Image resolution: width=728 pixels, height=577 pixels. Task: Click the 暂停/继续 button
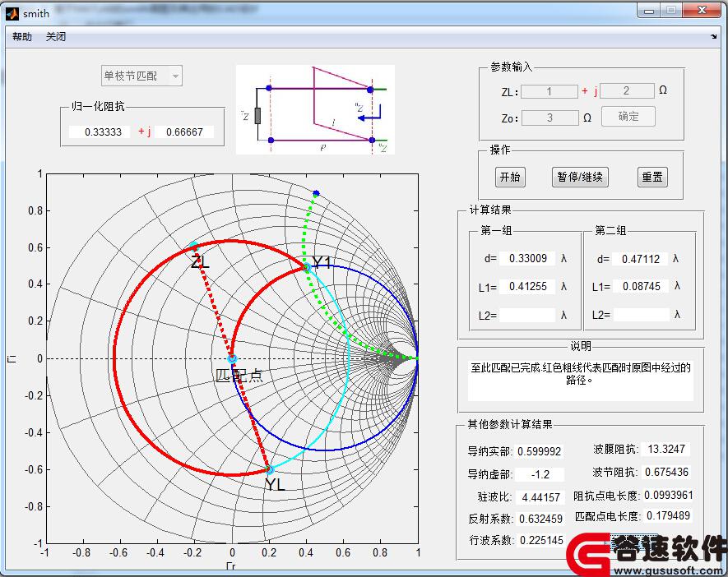tap(580, 177)
